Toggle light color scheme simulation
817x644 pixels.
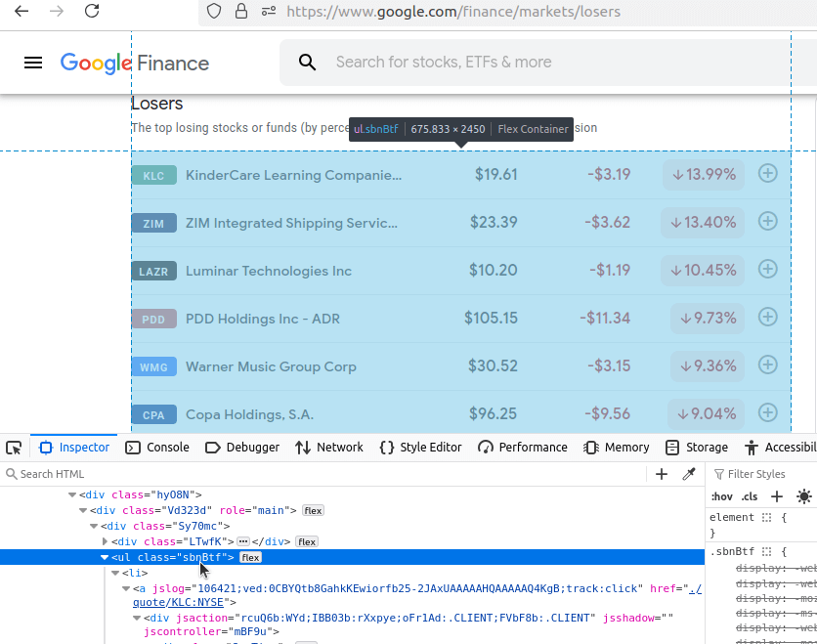pos(804,496)
